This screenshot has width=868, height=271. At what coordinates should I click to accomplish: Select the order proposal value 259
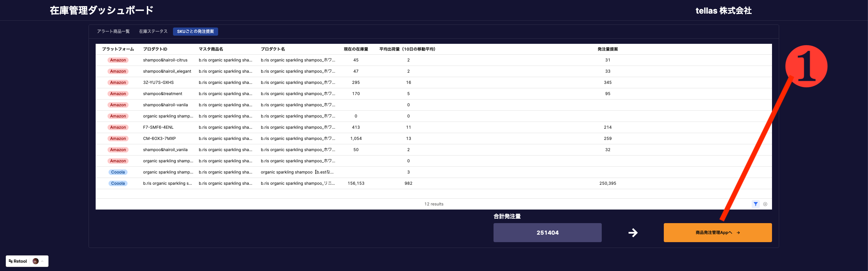click(x=608, y=139)
